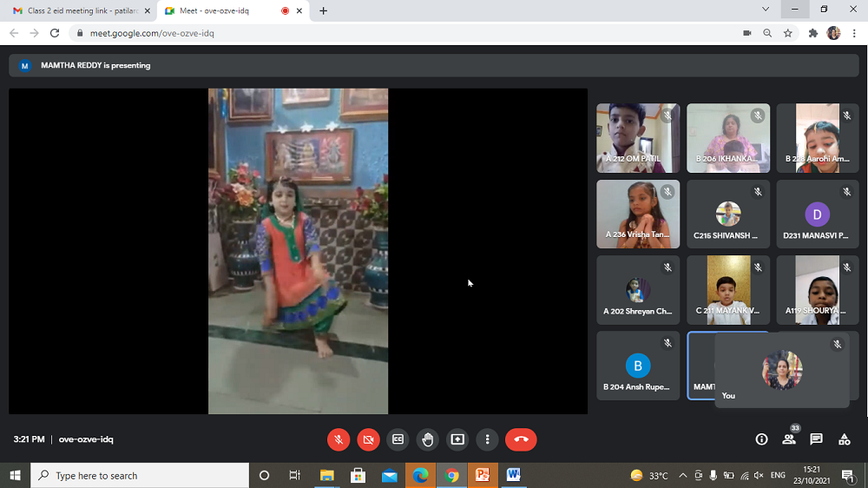Toggle closed captions button
The image size is (868, 488).
398,439
